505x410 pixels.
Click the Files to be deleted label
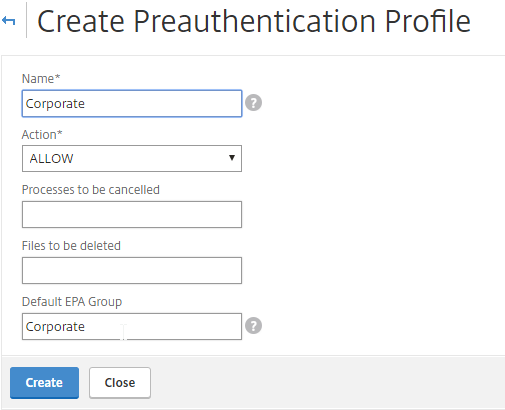[71, 246]
